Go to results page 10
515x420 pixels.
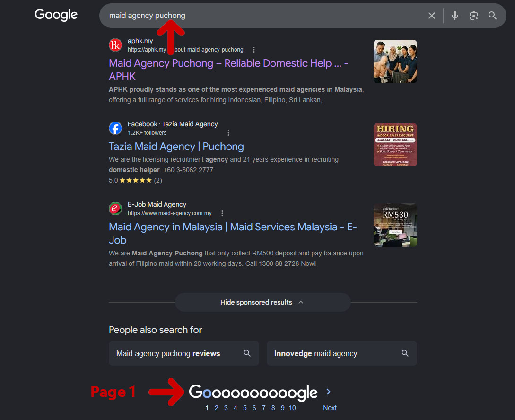[292, 408]
